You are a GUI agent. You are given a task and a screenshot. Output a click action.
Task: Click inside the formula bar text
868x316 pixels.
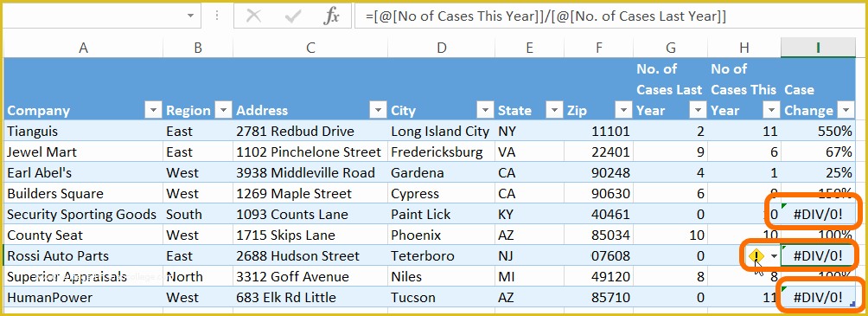(x=546, y=16)
